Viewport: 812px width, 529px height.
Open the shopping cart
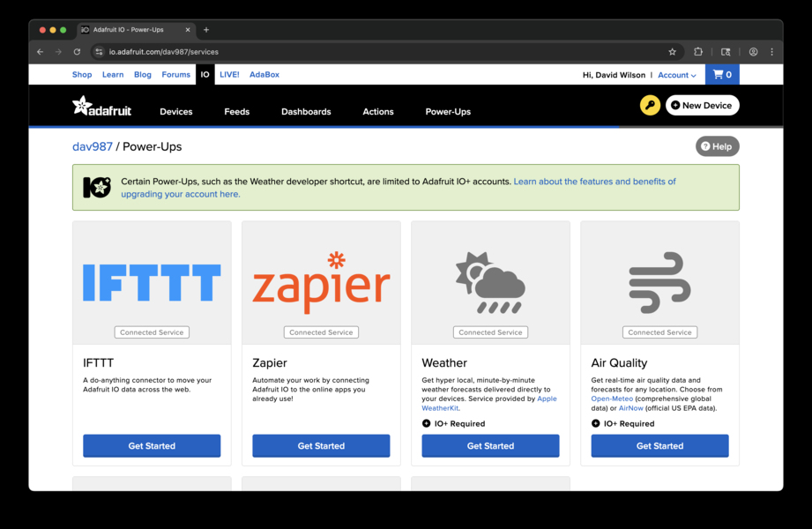click(721, 74)
